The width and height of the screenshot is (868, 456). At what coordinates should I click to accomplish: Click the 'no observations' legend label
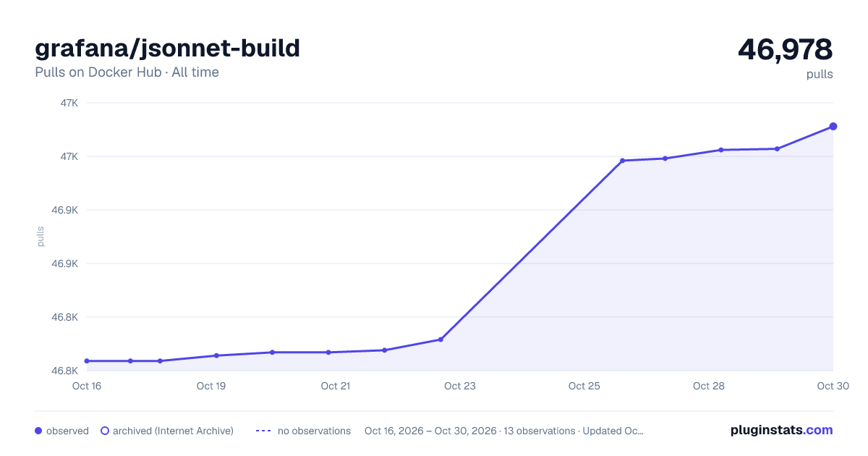(314, 431)
